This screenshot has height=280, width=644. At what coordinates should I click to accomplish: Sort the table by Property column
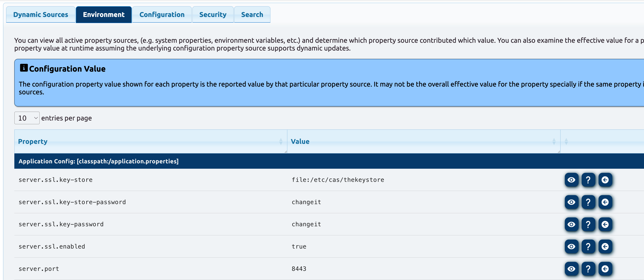point(32,141)
